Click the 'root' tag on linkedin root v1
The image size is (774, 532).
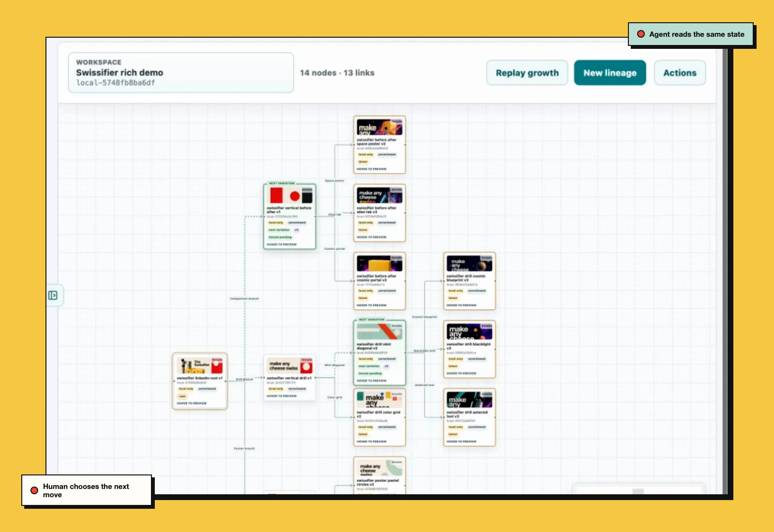click(x=182, y=397)
